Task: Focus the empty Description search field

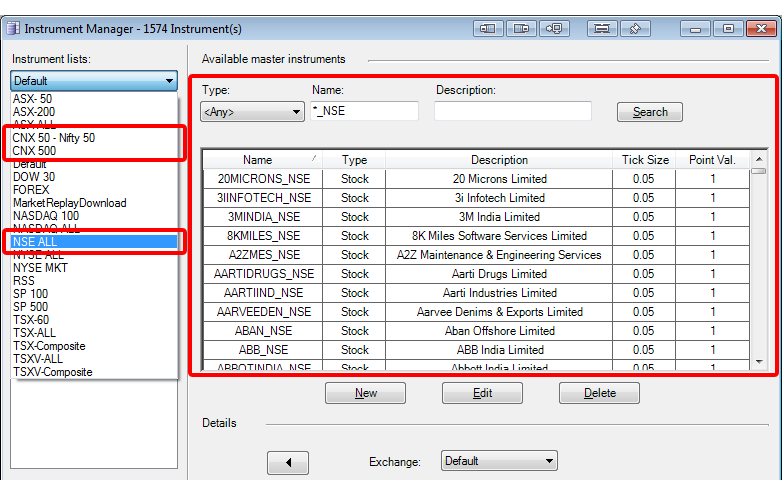Action: click(x=513, y=111)
